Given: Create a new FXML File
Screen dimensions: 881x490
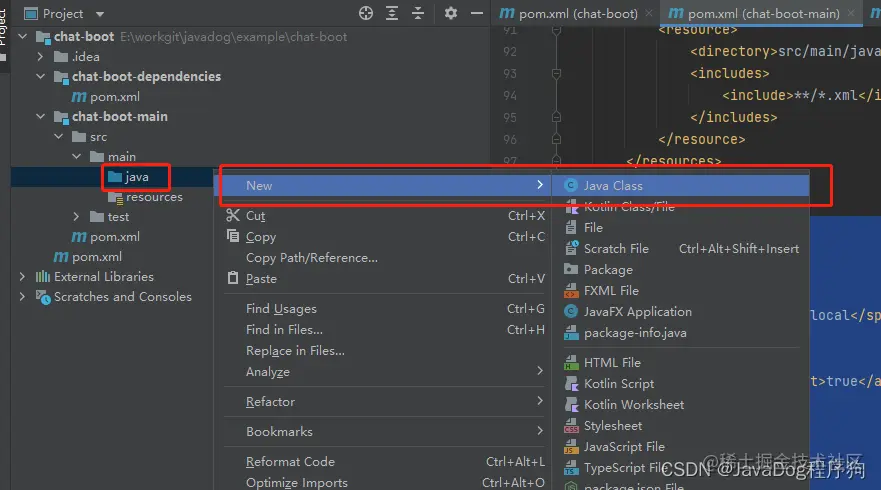Looking at the screenshot, I should pos(681,291).
